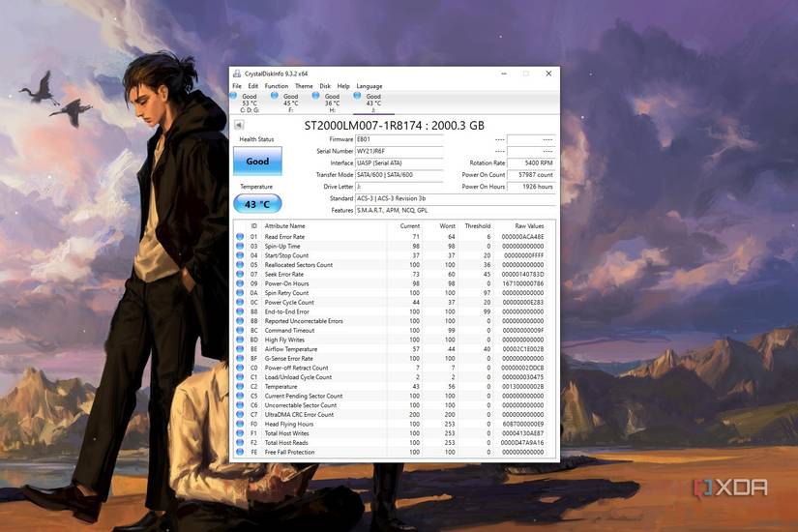798x532 pixels.
Task: Click the Serial Number field
Action: pyautogui.click(x=399, y=151)
